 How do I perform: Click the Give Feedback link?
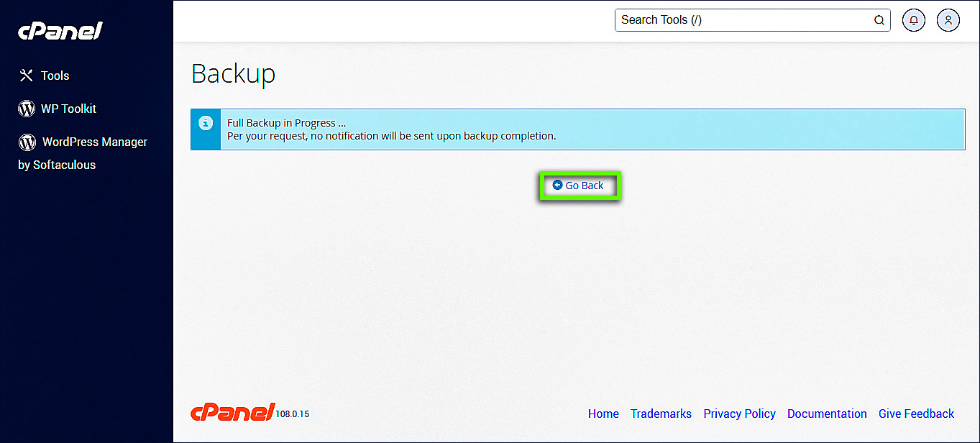point(916,414)
